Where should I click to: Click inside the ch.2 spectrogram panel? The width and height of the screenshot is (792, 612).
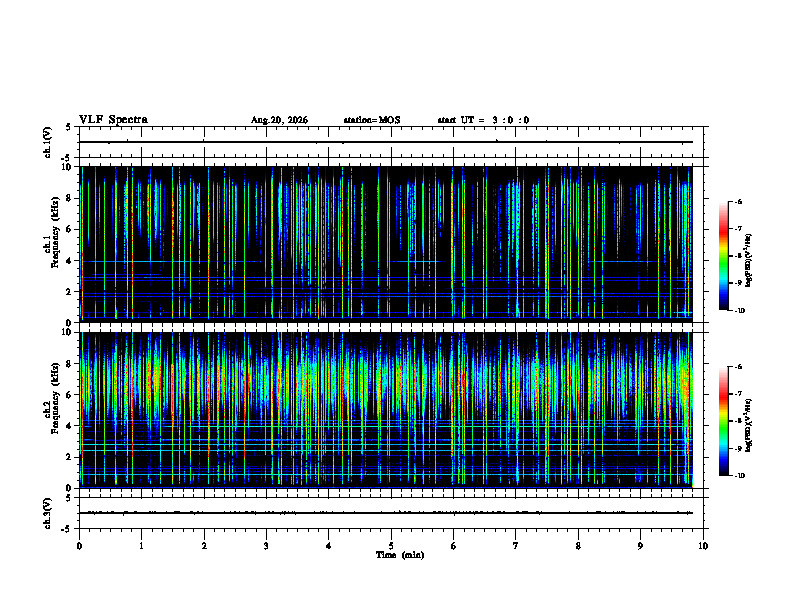tap(386, 410)
